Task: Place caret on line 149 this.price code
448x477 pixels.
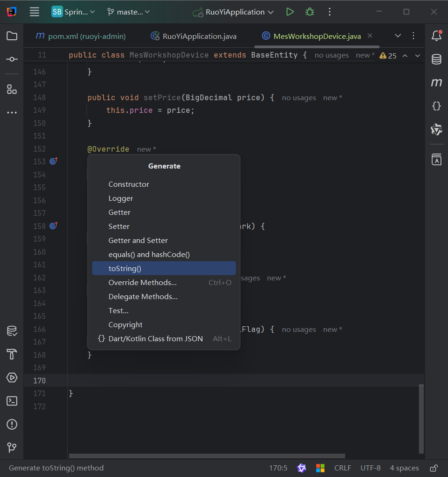Action: pos(150,110)
